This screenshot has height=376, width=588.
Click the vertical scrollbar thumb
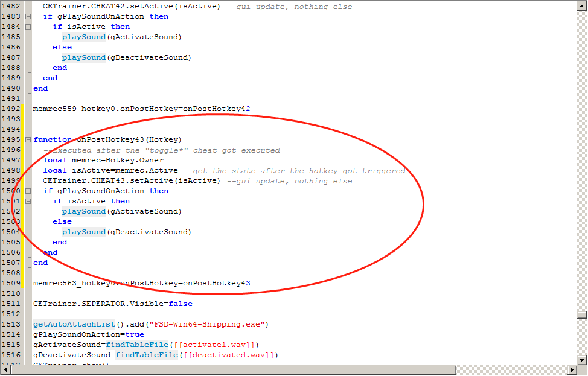point(582,315)
